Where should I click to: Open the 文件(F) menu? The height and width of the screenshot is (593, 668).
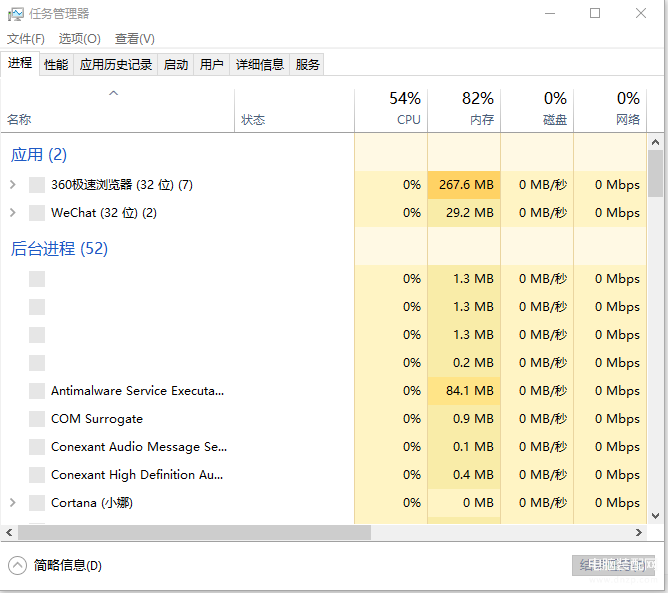click(x=26, y=39)
